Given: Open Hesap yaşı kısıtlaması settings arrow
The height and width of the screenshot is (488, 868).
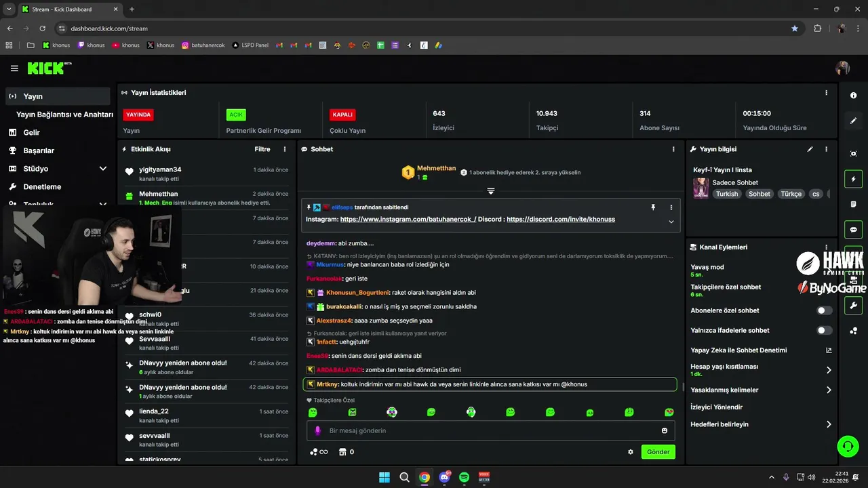Looking at the screenshot, I should [x=829, y=370].
